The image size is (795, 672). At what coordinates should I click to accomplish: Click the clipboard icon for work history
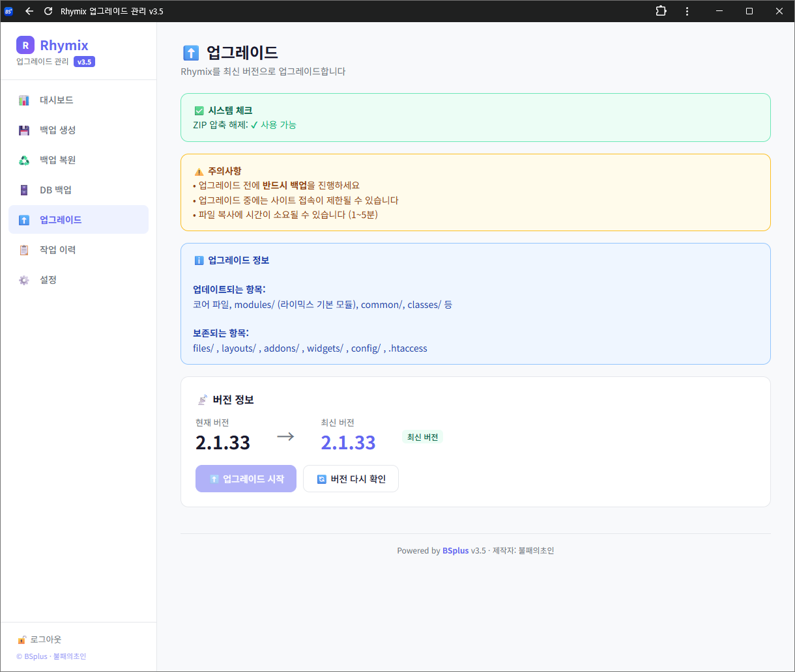[x=24, y=250]
